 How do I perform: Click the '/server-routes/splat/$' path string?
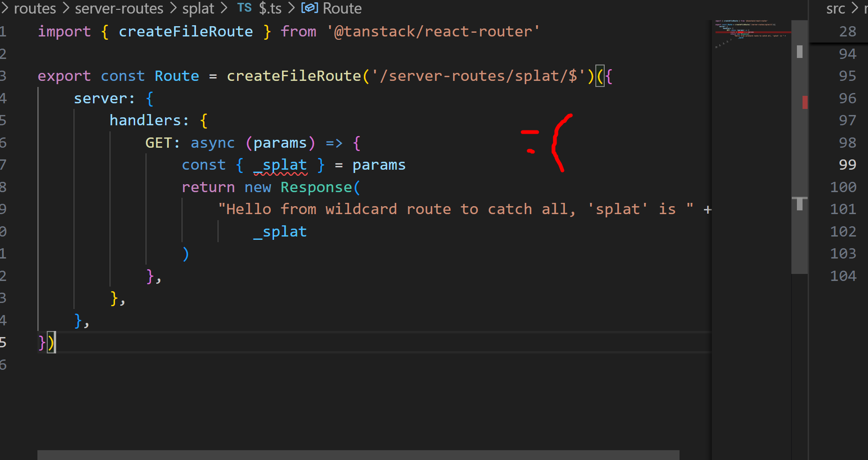478,76
